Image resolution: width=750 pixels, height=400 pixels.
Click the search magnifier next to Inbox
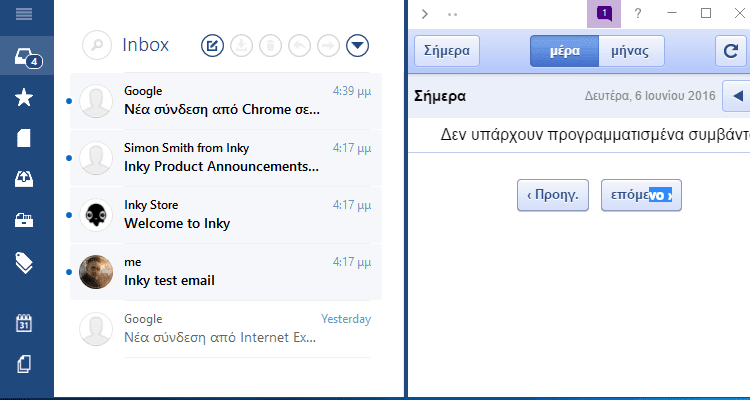(97, 45)
